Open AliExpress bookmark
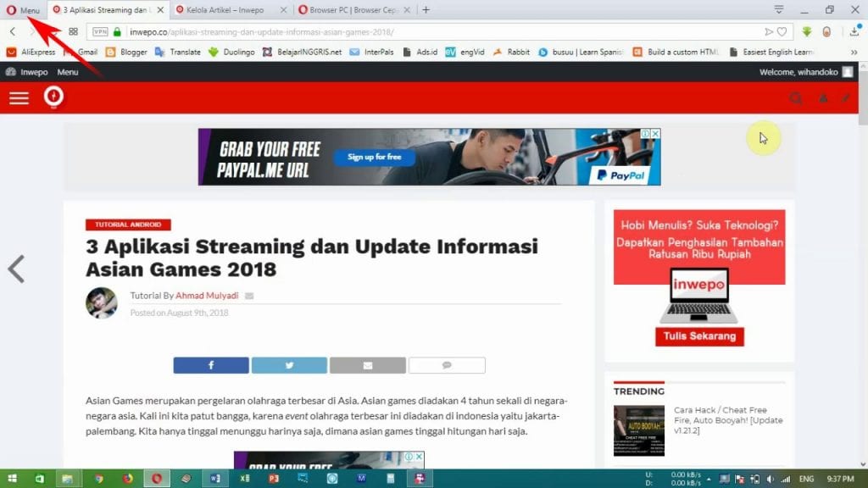Viewport: 868px width, 488px height. [31, 52]
